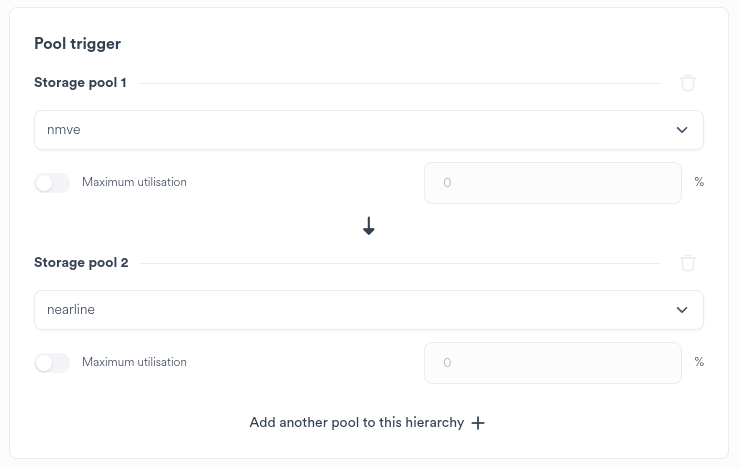
Task: Expand chevron on the nearline selector
Action: coord(682,310)
